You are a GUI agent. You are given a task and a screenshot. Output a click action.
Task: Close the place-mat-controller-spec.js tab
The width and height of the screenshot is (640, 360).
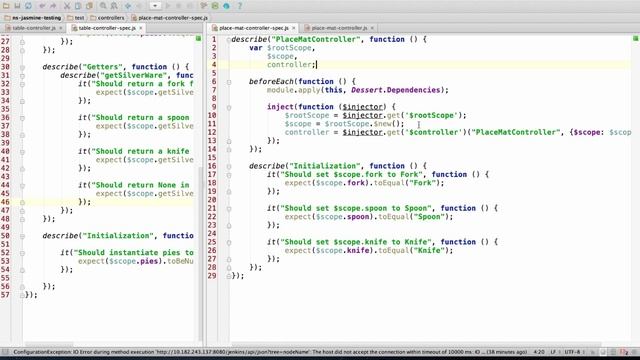coord(294,28)
